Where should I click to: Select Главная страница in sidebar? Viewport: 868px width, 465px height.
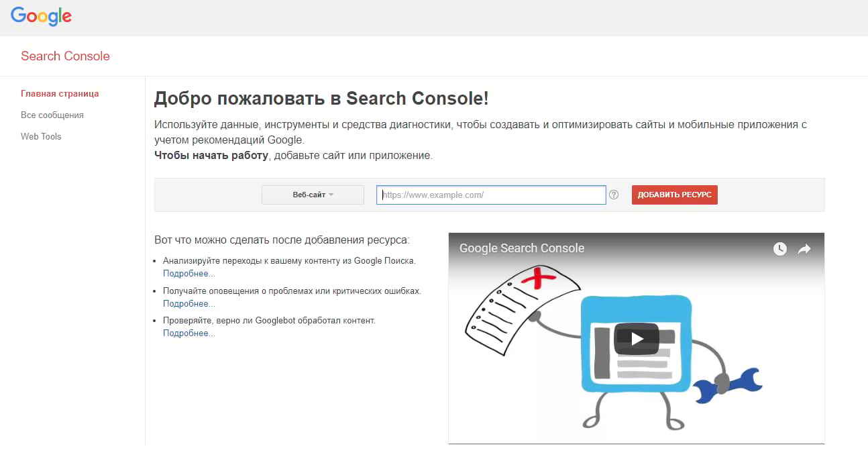(x=60, y=94)
